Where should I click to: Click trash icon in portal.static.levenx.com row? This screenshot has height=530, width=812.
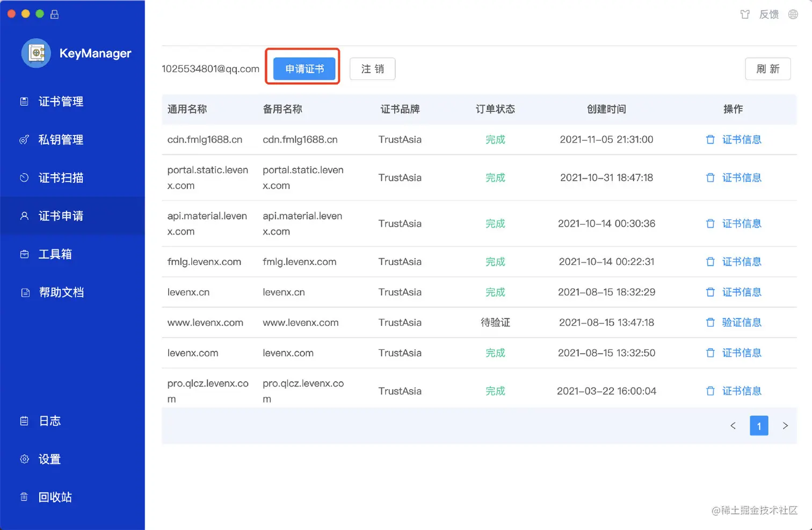point(710,178)
